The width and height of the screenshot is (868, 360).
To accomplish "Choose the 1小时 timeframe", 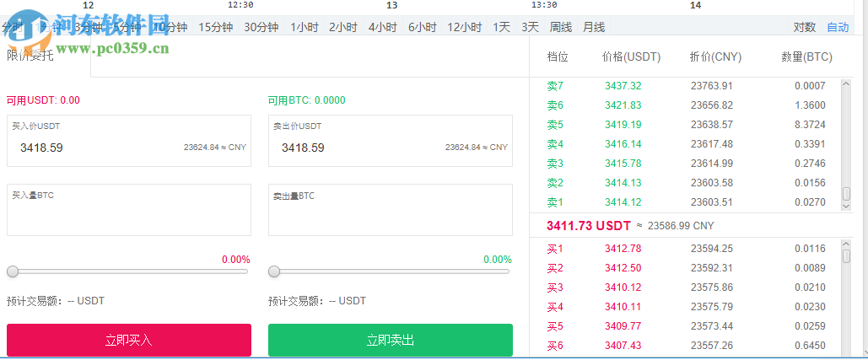I will (305, 27).
